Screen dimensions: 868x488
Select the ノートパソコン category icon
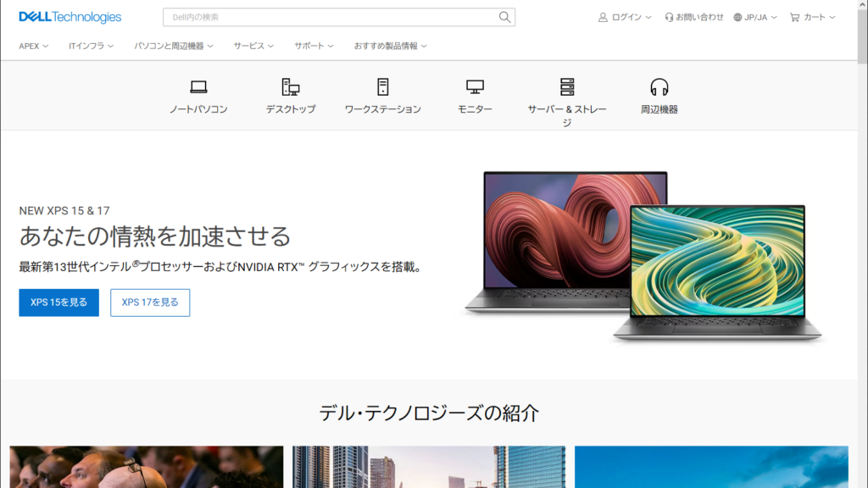coord(200,86)
